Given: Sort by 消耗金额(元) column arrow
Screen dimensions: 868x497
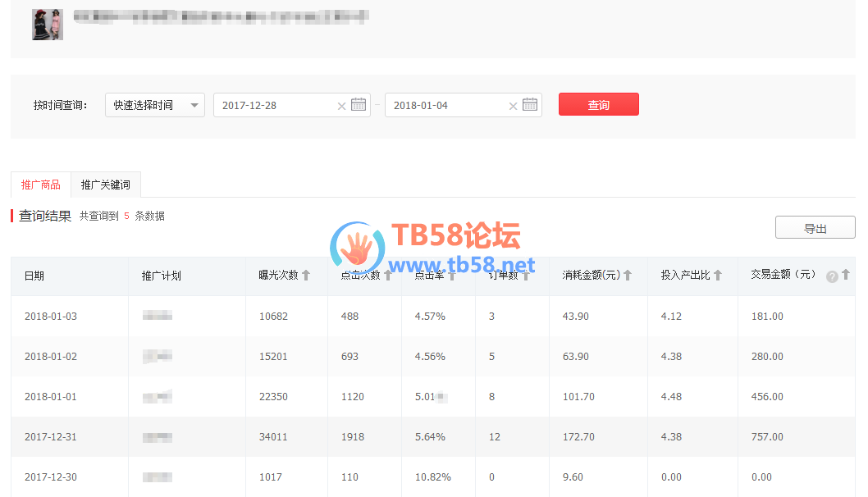Looking at the screenshot, I should tap(628, 276).
